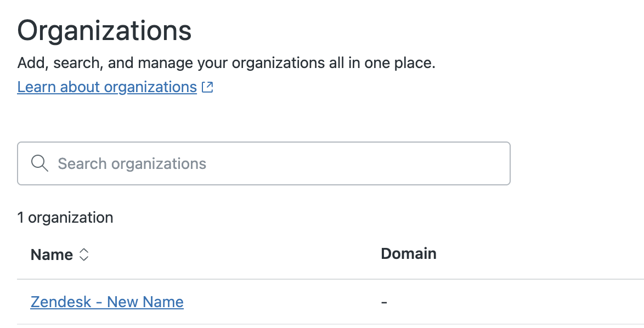
Task: Click empty right end of search box
Action: coord(466,163)
